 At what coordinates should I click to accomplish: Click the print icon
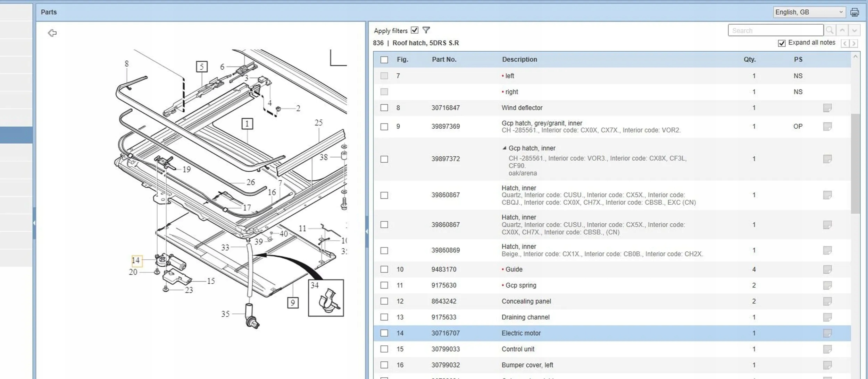coord(854,12)
